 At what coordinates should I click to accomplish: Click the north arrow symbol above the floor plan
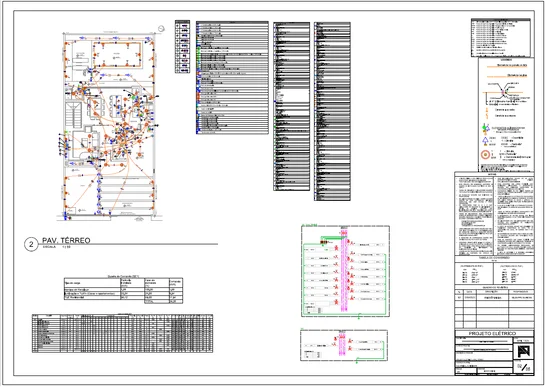point(161,29)
